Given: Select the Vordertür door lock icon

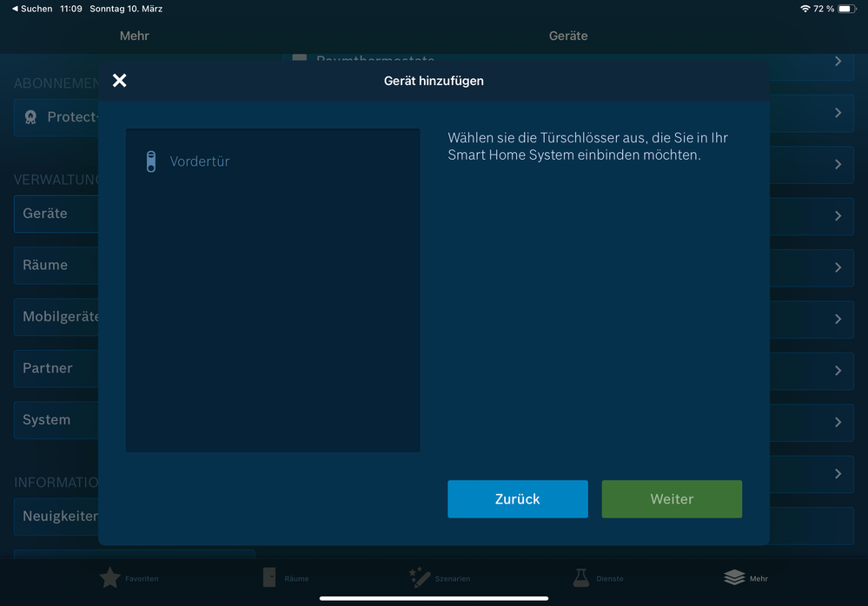Looking at the screenshot, I should pyautogui.click(x=150, y=161).
